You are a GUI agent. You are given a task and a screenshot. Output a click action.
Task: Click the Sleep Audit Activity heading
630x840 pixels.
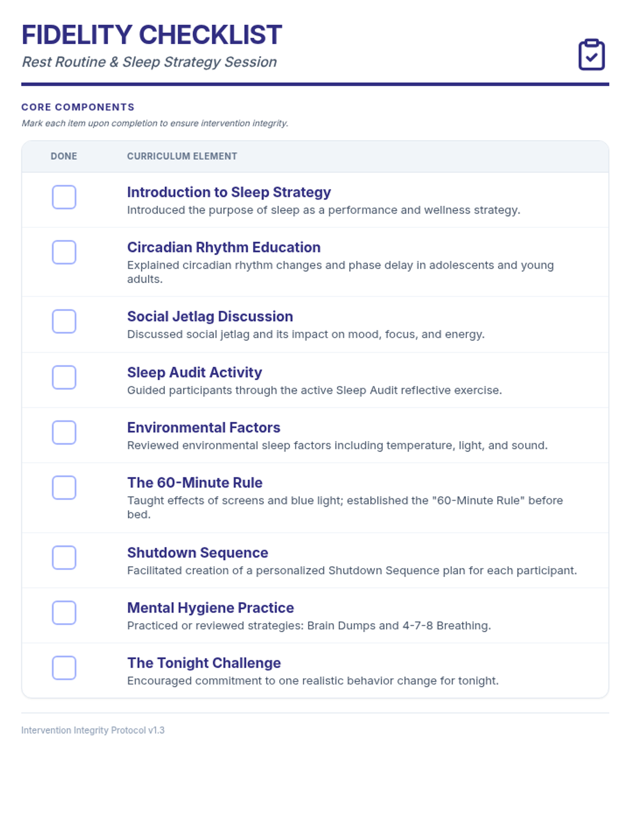(x=194, y=372)
